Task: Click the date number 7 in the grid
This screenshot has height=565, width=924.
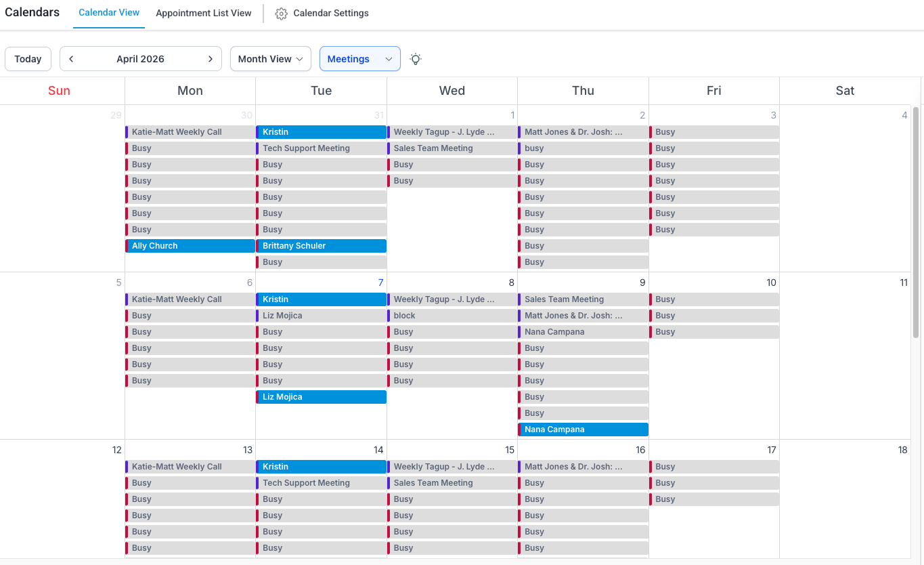Action: tap(380, 282)
